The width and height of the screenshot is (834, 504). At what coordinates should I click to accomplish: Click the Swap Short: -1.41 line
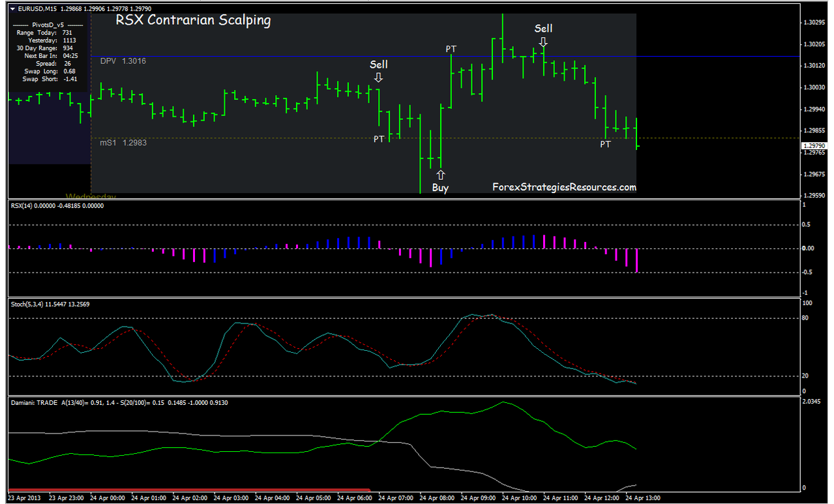[x=50, y=79]
